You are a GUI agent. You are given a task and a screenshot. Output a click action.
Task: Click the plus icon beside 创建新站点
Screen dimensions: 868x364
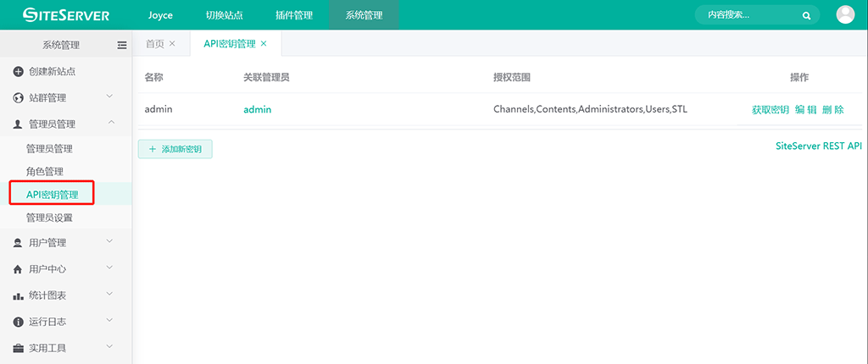(x=18, y=72)
